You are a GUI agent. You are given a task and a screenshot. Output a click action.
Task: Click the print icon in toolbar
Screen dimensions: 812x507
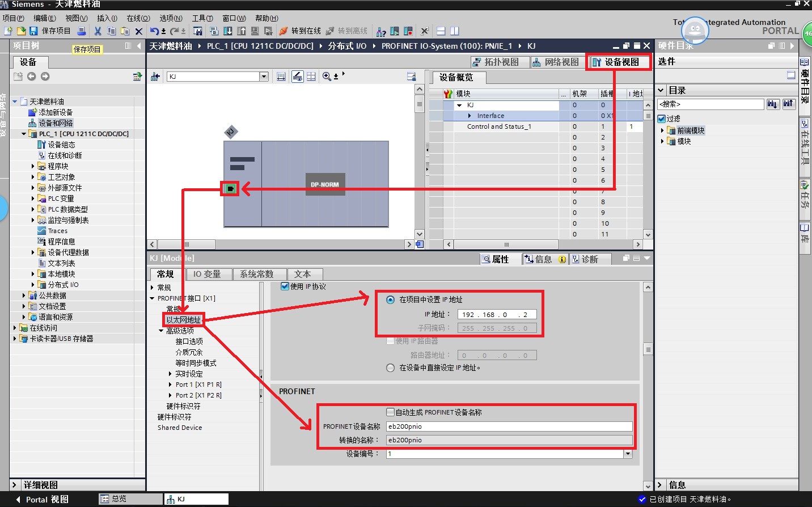[82, 31]
